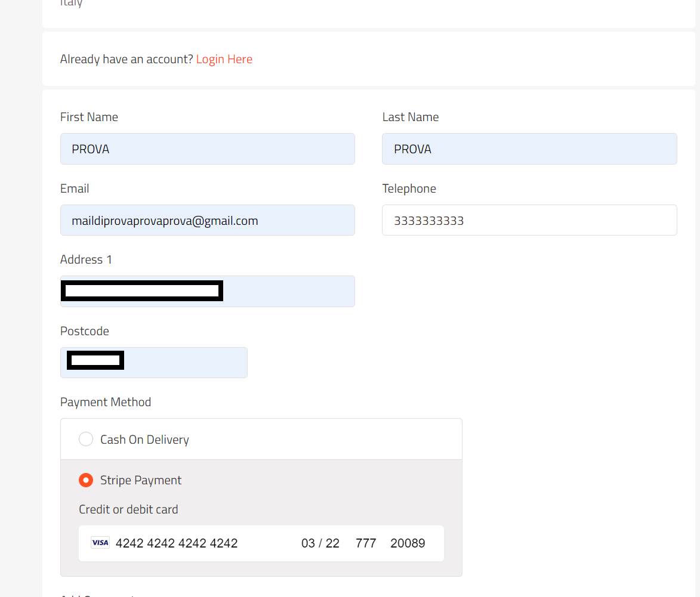Click the Visa card brand icon
The image size is (700, 597).
tap(100, 543)
